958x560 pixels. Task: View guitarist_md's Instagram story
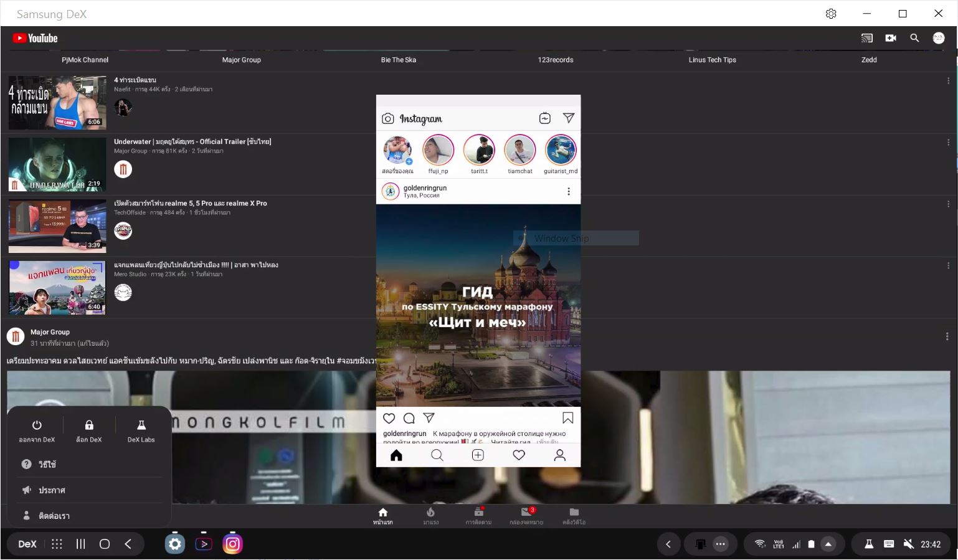(561, 150)
